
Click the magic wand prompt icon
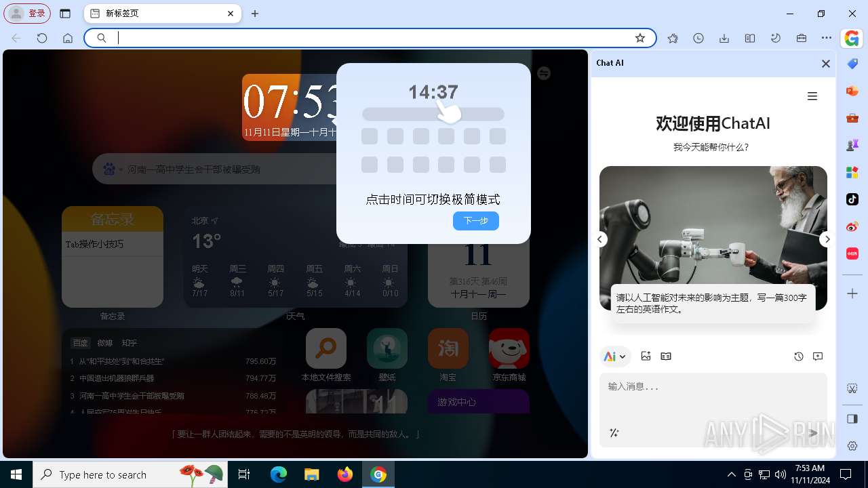pos(614,432)
